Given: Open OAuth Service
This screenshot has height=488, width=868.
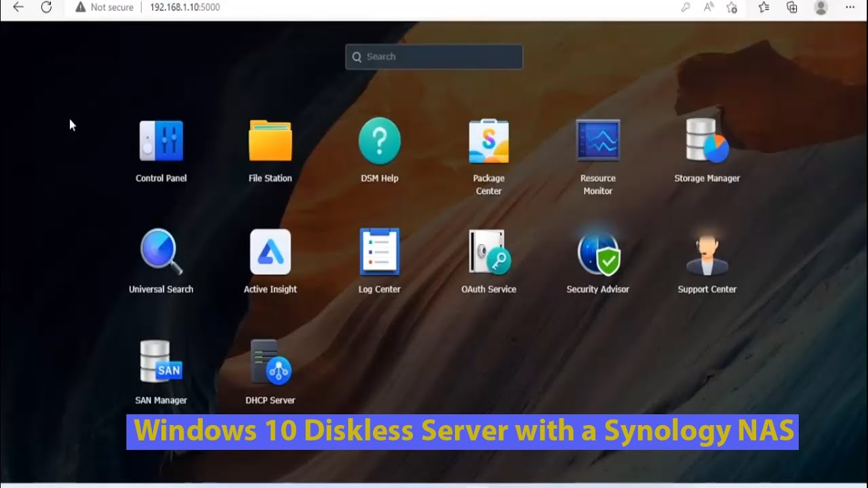Looking at the screenshot, I should click(x=489, y=251).
